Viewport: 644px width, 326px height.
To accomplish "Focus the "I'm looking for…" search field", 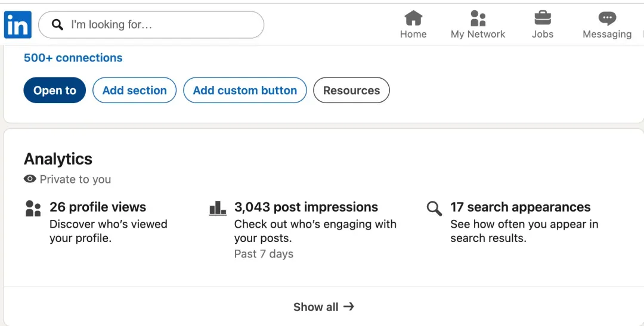I will pyautogui.click(x=151, y=24).
